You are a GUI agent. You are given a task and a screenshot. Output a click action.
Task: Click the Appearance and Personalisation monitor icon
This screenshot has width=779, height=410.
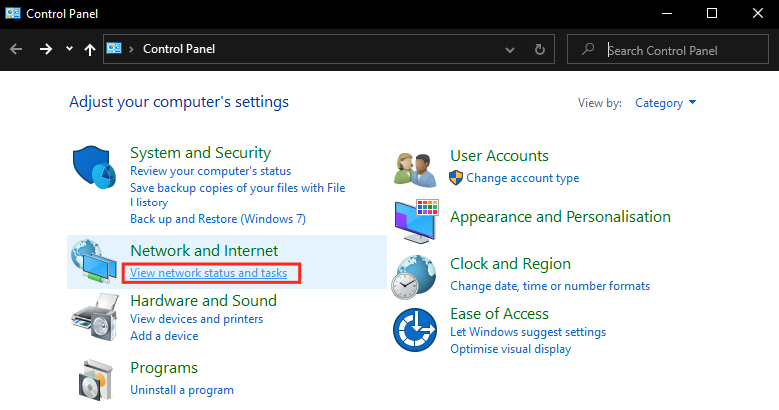coord(416,221)
